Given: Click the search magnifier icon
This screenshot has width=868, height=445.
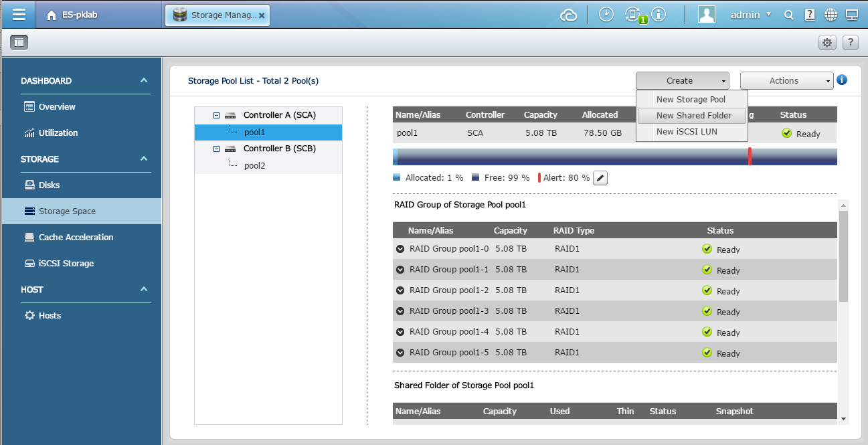Looking at the screenshot, I should tap(789, 15).
